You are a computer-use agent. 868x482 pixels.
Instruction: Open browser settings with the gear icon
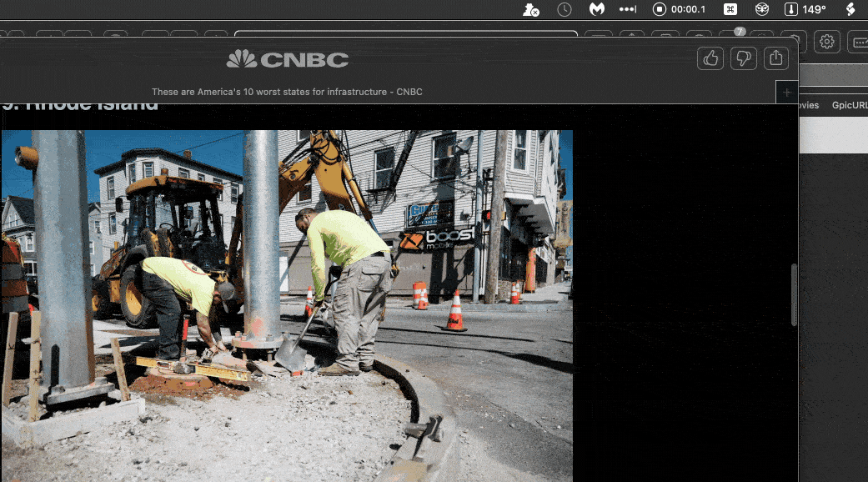click(826, 41)
